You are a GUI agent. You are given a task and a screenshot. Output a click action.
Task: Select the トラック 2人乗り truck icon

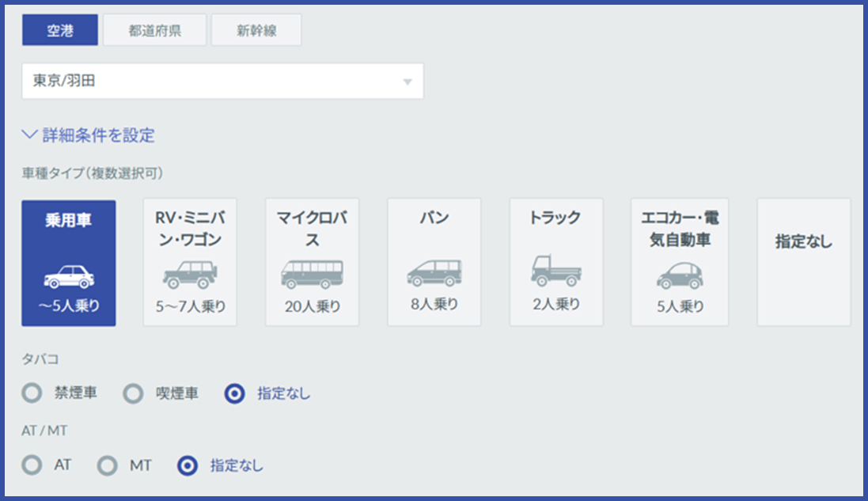(556, 273)
